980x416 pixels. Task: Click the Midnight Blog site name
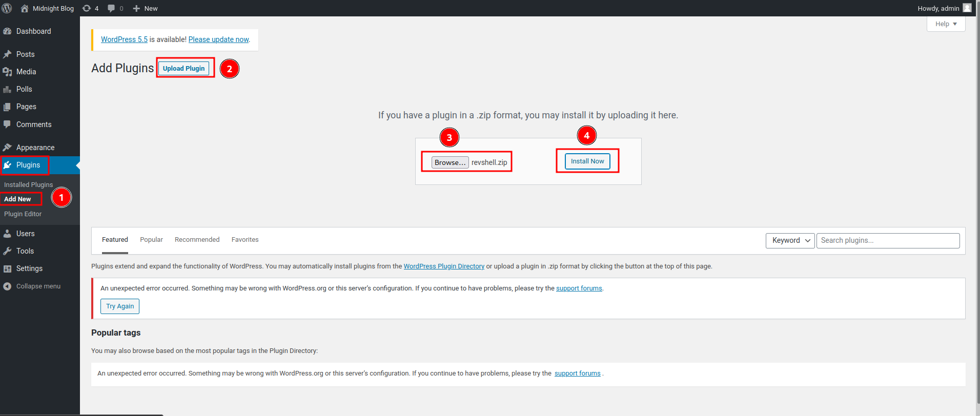53,8
